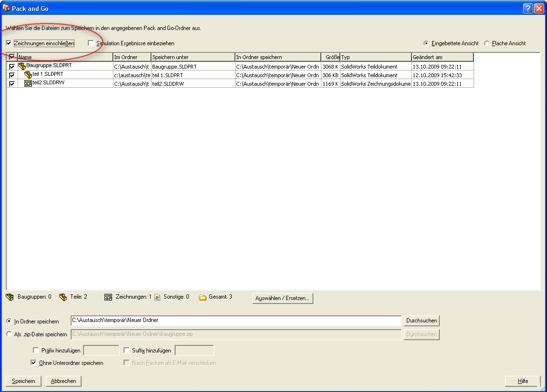Click the Im Ordner column header
This screenshot has width=547, height=392.
132,57
